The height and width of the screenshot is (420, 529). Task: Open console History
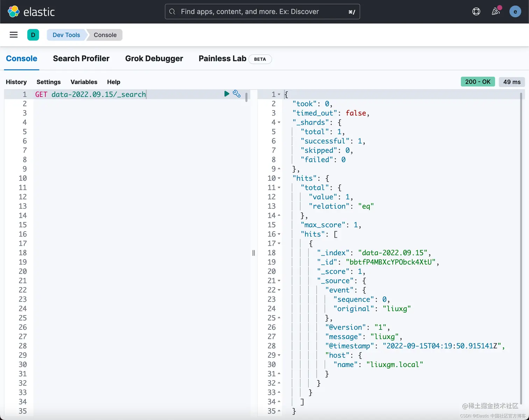16,82
